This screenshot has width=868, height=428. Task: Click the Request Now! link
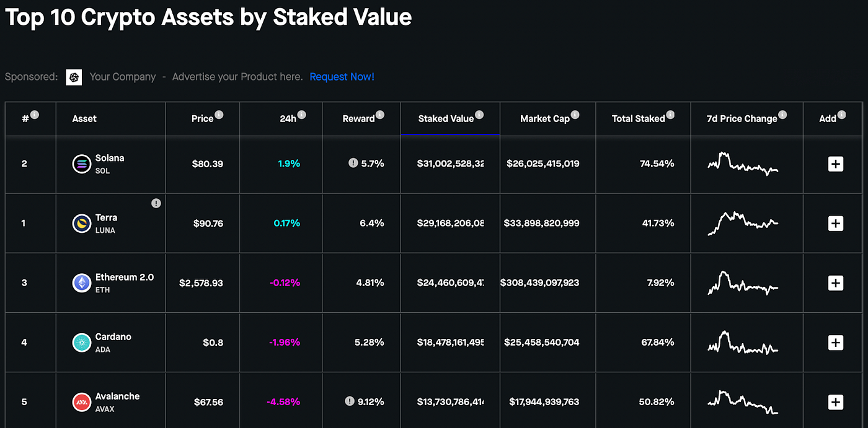[x=342, y=77]
